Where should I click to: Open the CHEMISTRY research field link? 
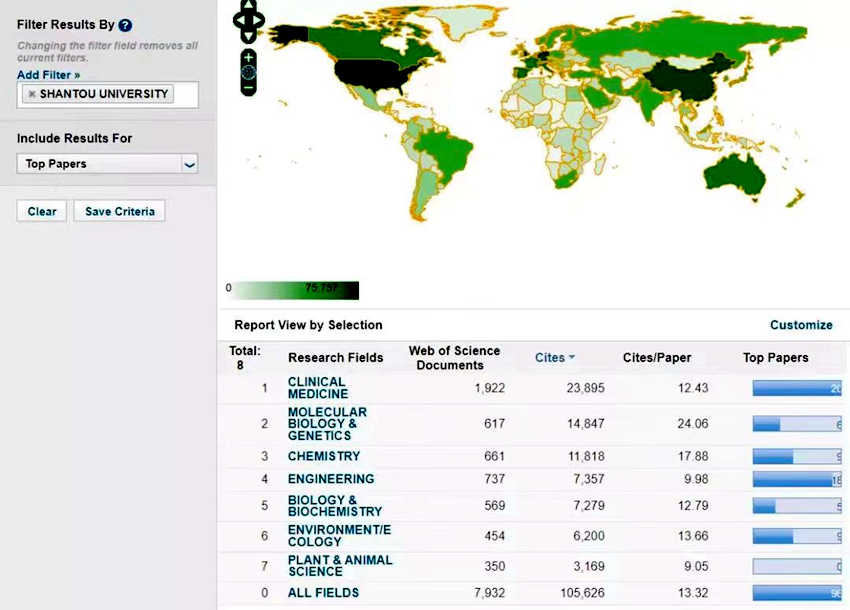[323, 456]
